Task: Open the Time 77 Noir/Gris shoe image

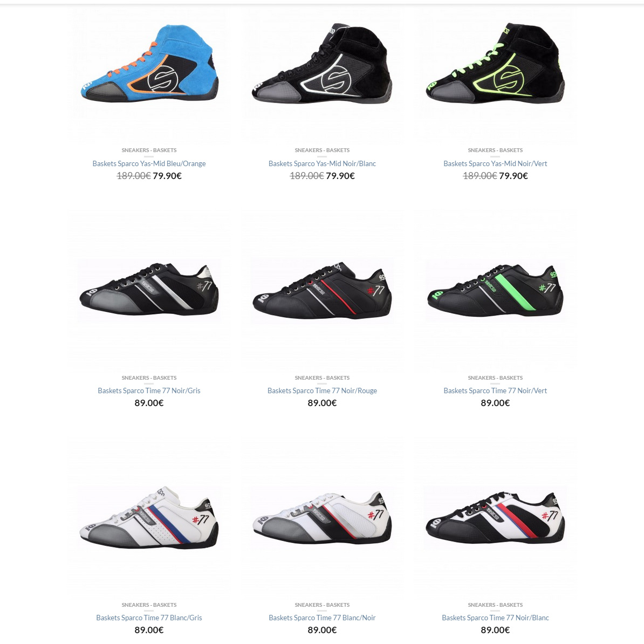Action: pos(149,290)
